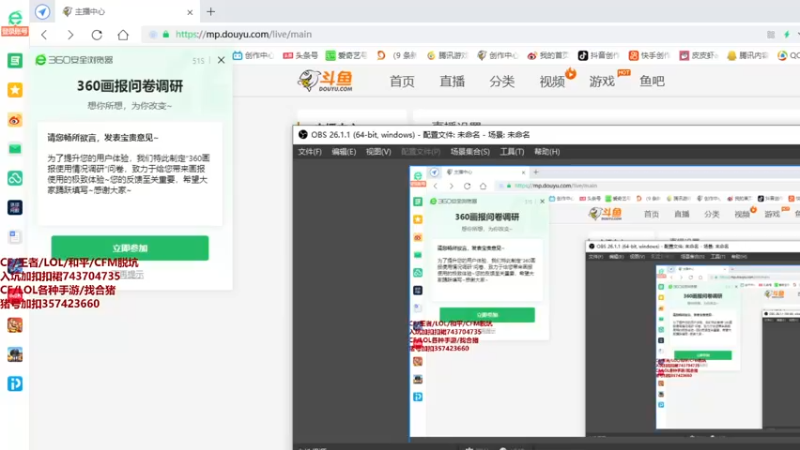Open the 爱奇艺 bookmark

[346, 56]
